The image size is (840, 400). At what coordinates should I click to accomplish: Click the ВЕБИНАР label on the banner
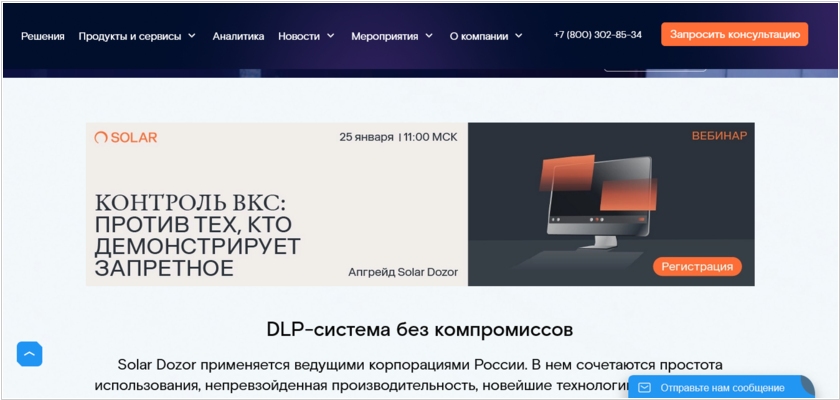719,136
